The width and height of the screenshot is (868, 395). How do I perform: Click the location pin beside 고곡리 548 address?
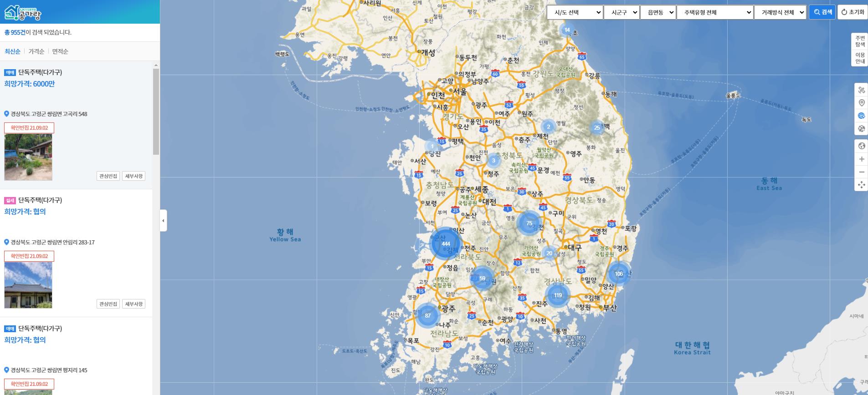[x=7, y=114]
